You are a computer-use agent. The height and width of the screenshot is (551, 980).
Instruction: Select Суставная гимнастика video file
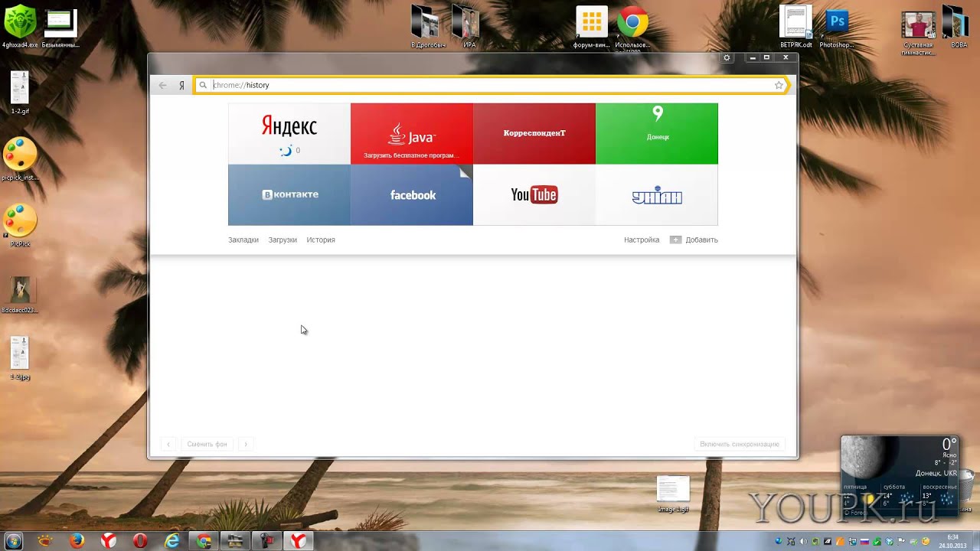[x=918, y=32]
